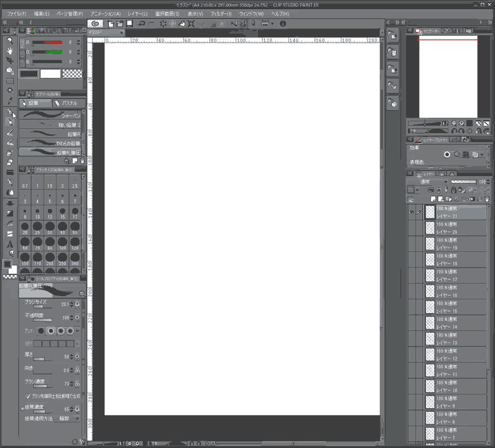Click the Scale/Rotate transform icon
Image resolution: width=495 pixels, height=448 pixels.
[x=191, y=24]
